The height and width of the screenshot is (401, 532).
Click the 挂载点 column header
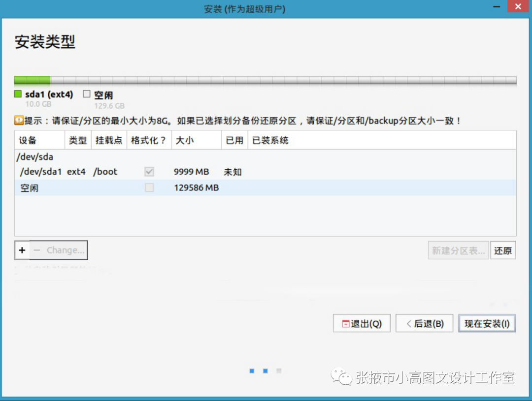(x=108, y=140)
